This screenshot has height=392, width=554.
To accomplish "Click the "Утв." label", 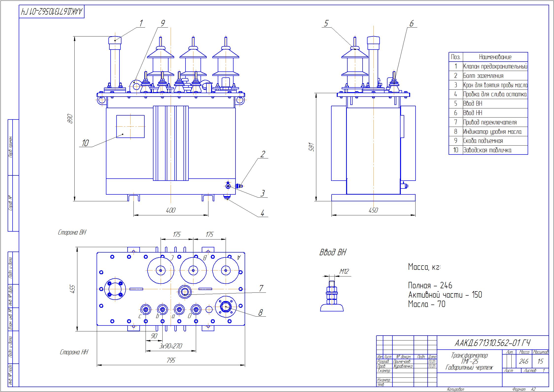I will (x=381, y=385).
